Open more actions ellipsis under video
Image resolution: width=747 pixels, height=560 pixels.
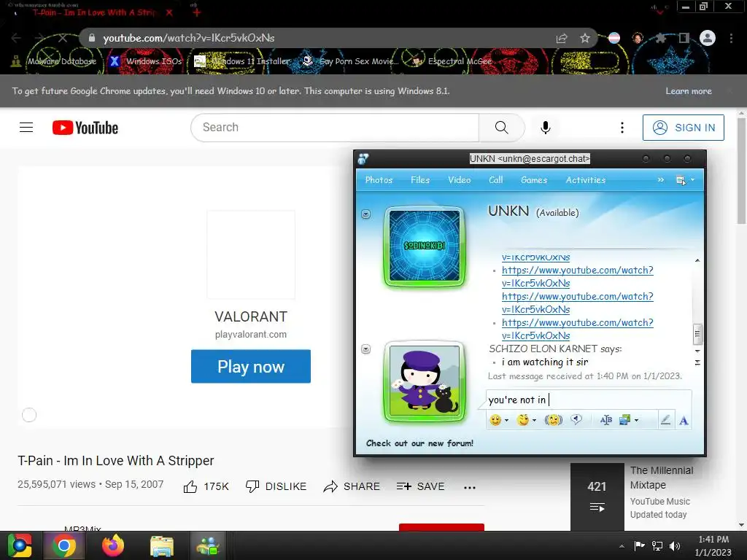470,487
